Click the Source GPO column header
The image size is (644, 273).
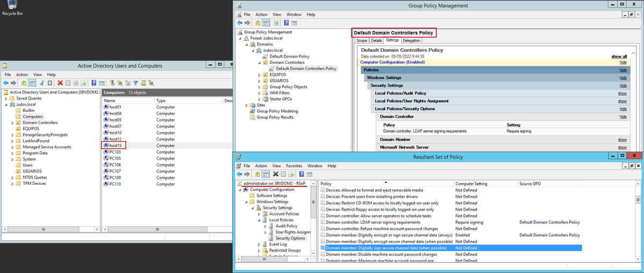click(550, 184)
